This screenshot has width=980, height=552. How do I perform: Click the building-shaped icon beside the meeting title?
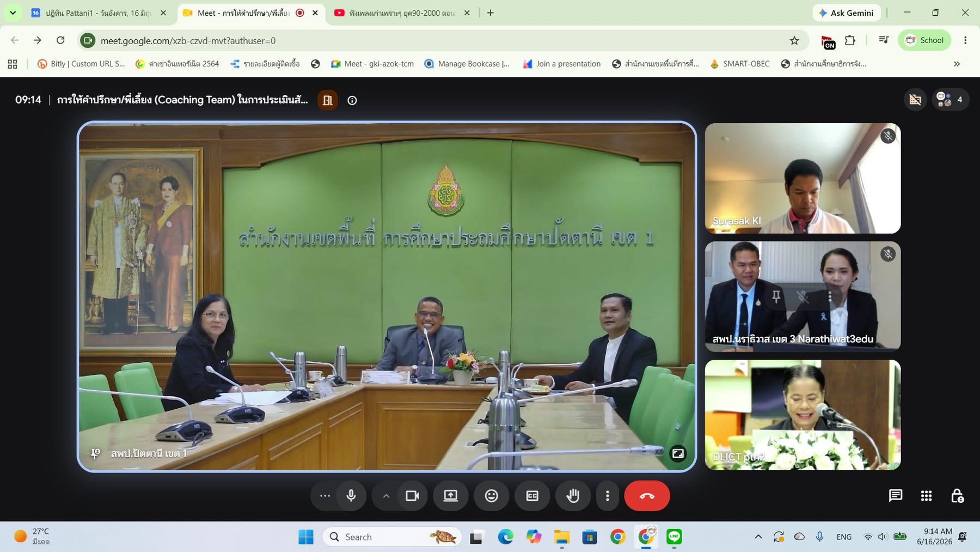point(327,100)
